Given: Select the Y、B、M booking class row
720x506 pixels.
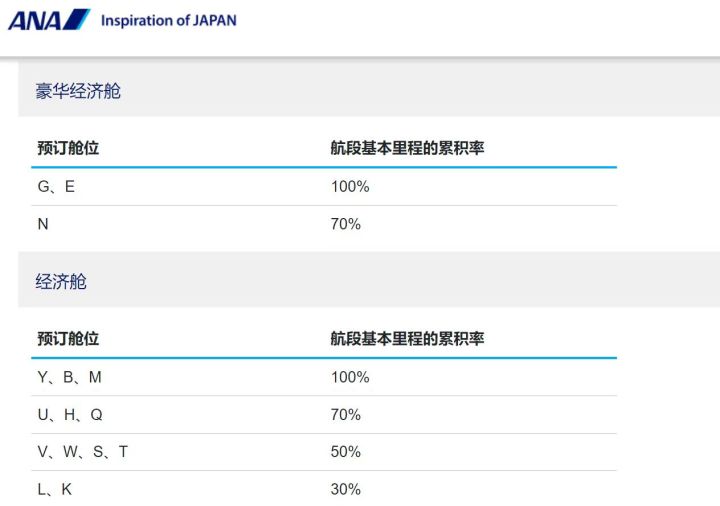Looking at the screenshot, I should coord(324,377).
